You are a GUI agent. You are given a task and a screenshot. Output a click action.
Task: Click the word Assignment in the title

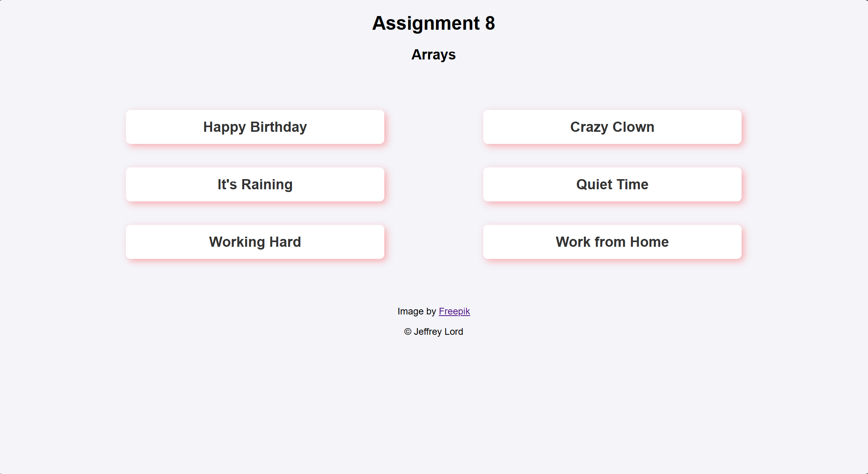pyautogui.click(x=426, y=23)
